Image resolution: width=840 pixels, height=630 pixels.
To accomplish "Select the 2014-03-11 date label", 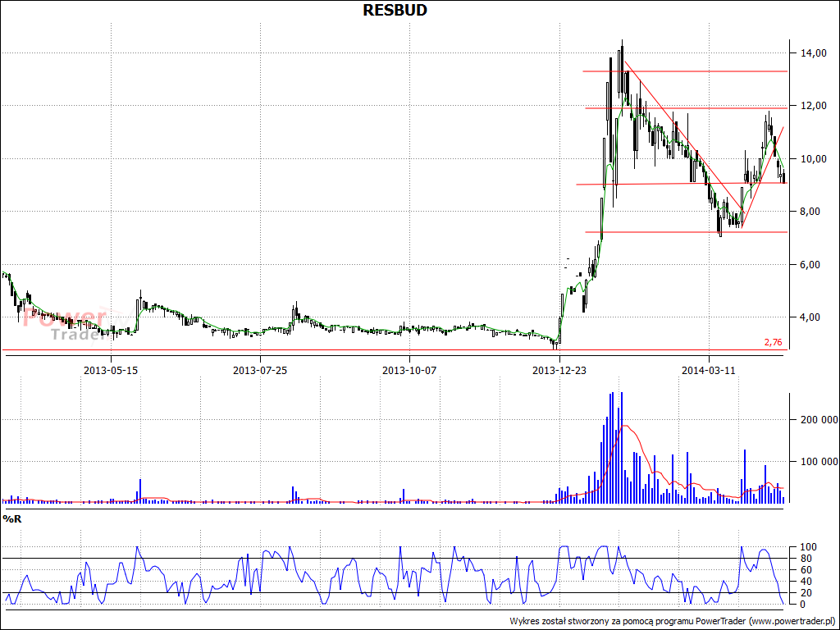I will [708, 370].
